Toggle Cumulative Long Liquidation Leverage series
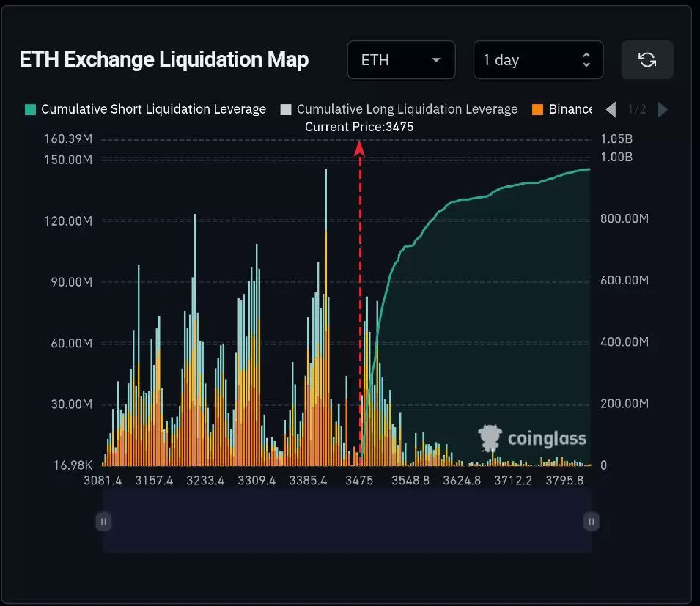 pos(407,109)
